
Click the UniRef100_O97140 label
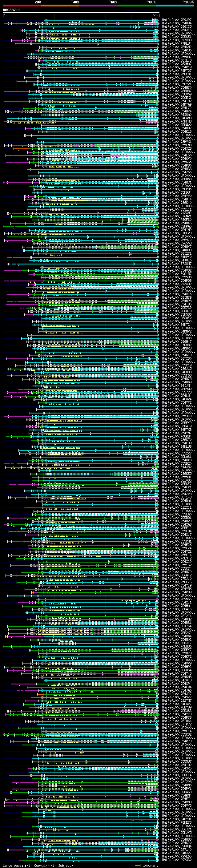click(x=177, y=850)
